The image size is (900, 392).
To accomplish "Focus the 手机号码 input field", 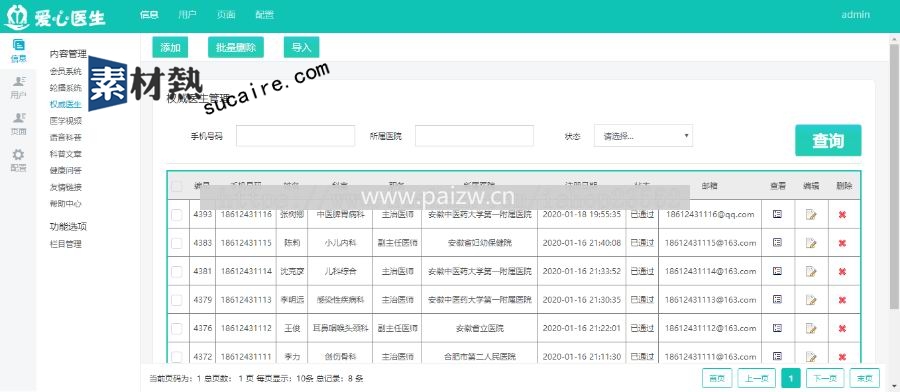I will point(296,136).
